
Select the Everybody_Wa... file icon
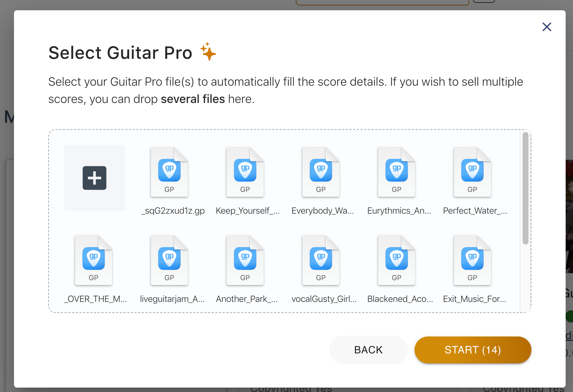(x=321, y=172)
